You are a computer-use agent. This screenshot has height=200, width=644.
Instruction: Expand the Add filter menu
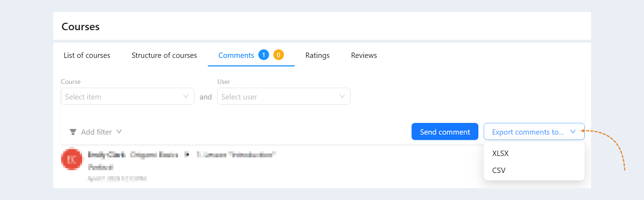click(x=96, y=132)
